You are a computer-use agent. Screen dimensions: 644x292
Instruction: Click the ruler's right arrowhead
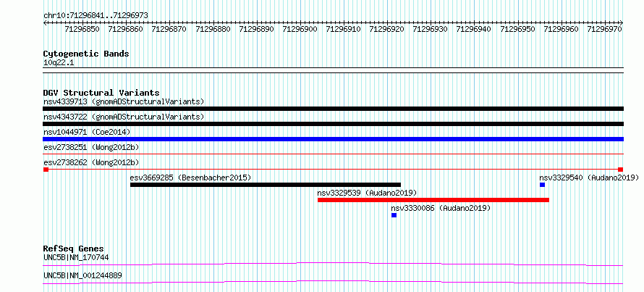[x=622, y=22]
